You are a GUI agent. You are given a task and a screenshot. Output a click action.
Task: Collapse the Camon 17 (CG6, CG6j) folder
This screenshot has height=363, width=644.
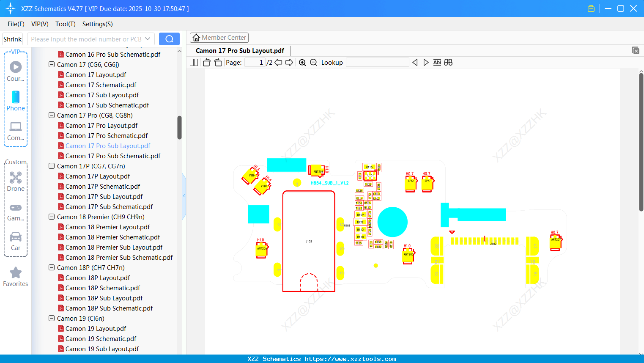[52, 65]
